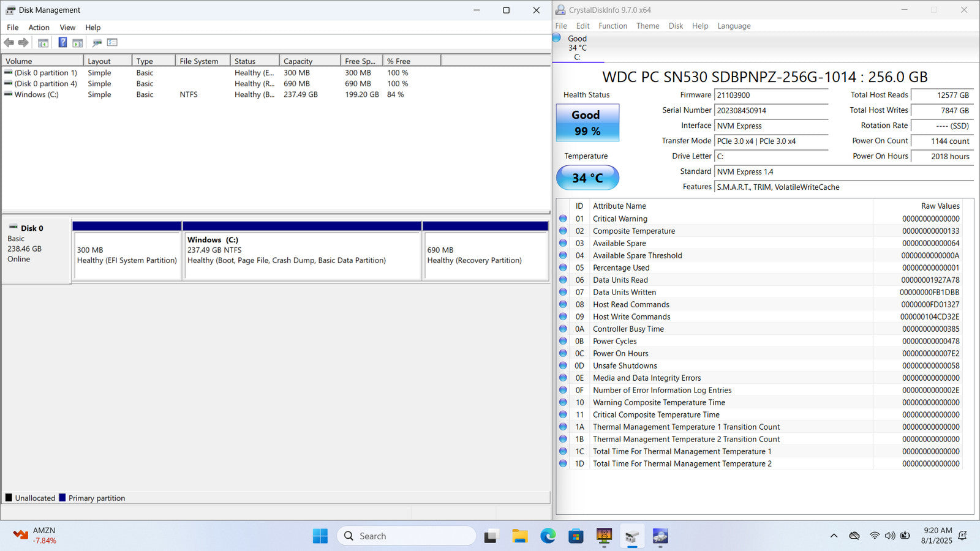
Task: Select the 690 MB Recovery Partition block
Action: coord(485,255)
